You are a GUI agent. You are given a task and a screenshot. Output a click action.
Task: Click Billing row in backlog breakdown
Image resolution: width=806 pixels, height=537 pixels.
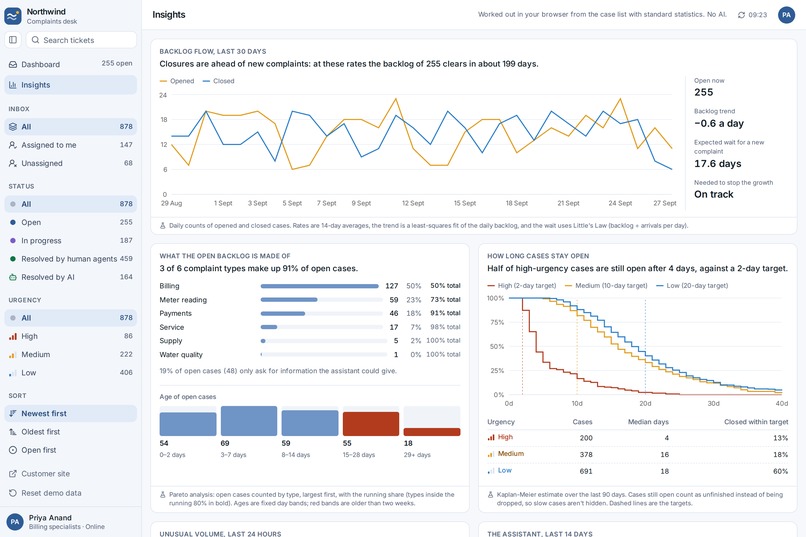tap(310, 286)
